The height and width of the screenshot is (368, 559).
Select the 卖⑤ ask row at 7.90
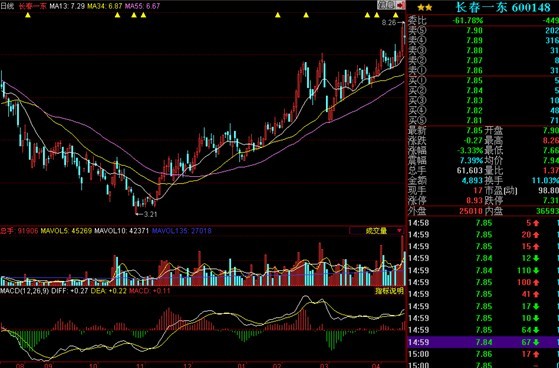483,30
